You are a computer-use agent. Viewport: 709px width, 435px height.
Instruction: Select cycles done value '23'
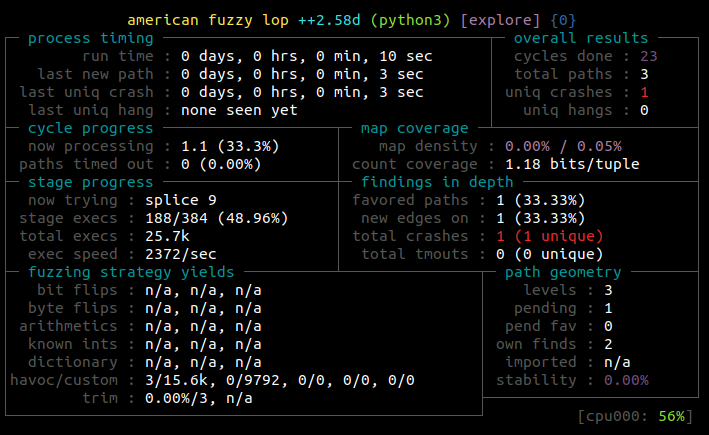[648, 57]
